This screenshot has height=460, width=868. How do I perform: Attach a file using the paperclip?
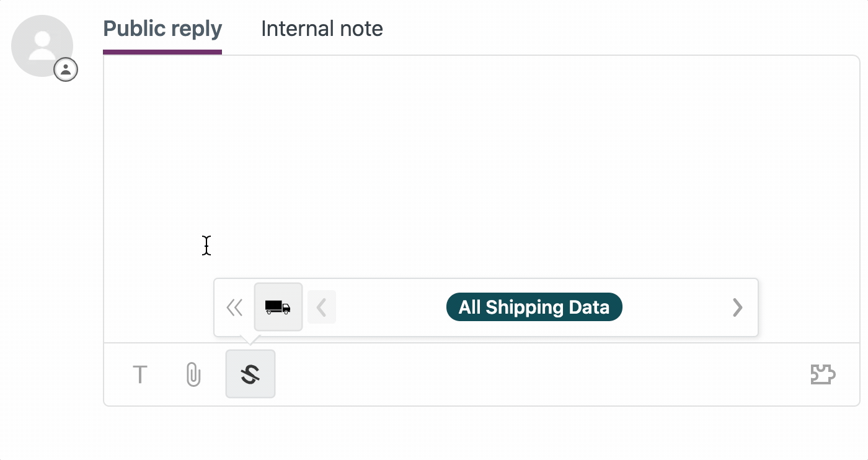click(x=193, y=374)
